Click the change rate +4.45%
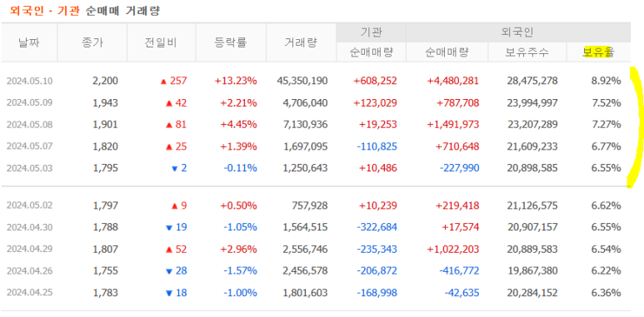The image size is (644, 317). [x=238, y=125]
